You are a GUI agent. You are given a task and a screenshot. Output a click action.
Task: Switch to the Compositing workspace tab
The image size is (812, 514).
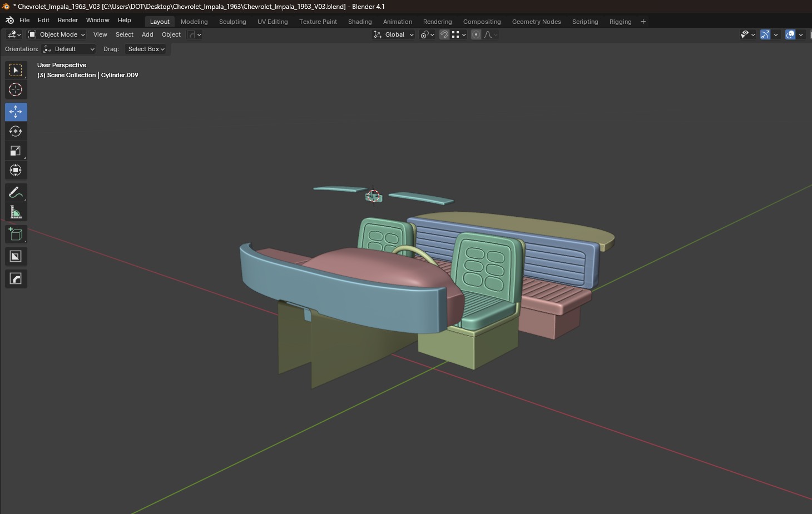482,22
